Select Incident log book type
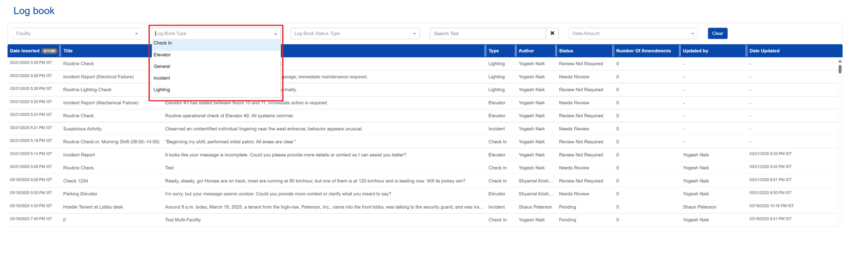The image size is (868, 256). (x=162, y=78)
